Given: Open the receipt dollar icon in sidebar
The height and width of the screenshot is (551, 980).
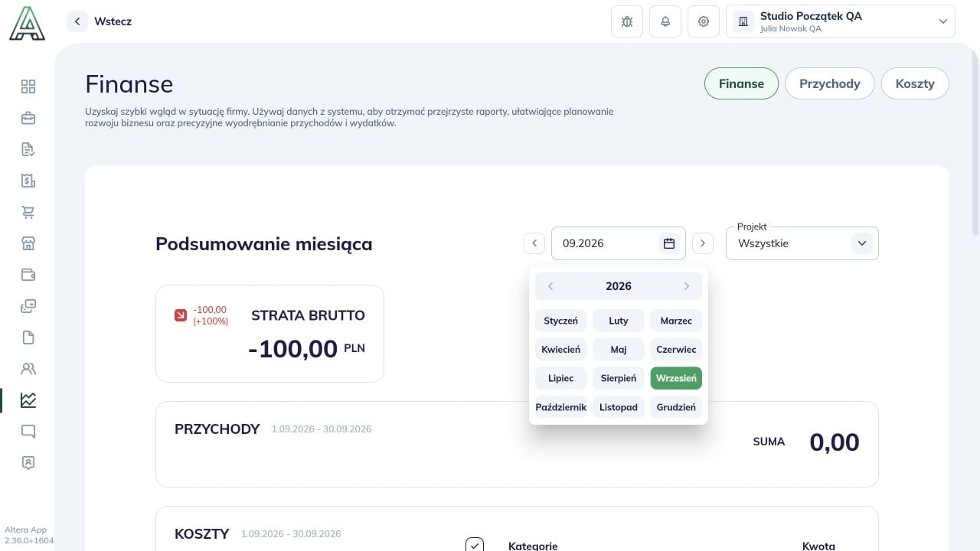Looking at the screenshot, I should (x=28, y=181).
